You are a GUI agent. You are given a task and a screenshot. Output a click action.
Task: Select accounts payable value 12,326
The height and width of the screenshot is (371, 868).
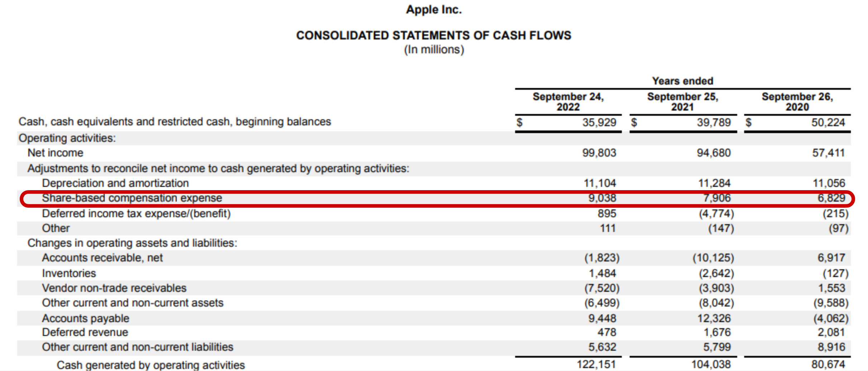[x=714, y=318]
